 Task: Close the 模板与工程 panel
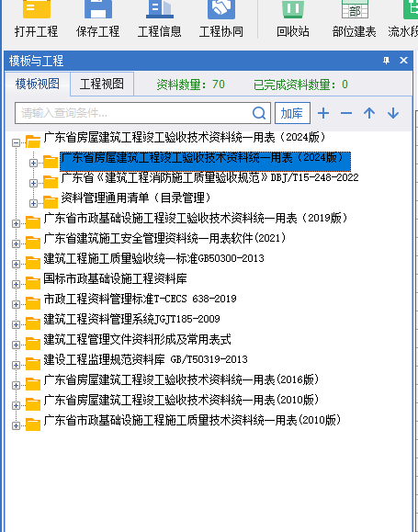tap(403, 61)
